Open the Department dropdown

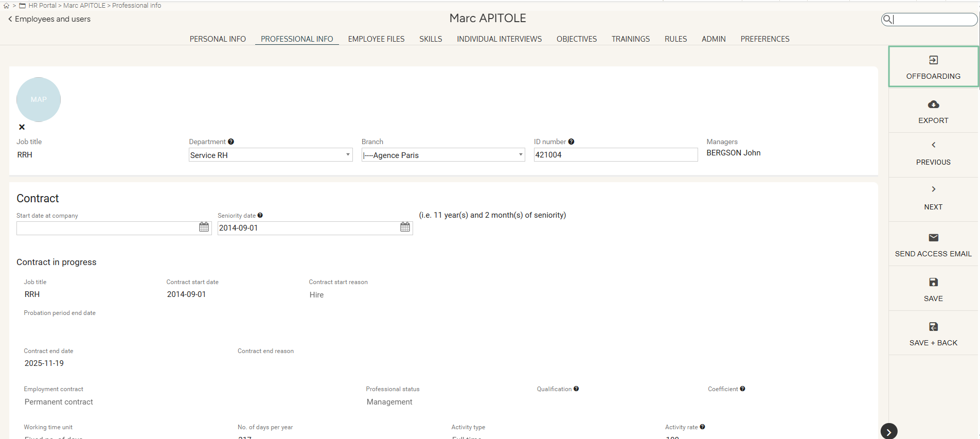point(270,155)
